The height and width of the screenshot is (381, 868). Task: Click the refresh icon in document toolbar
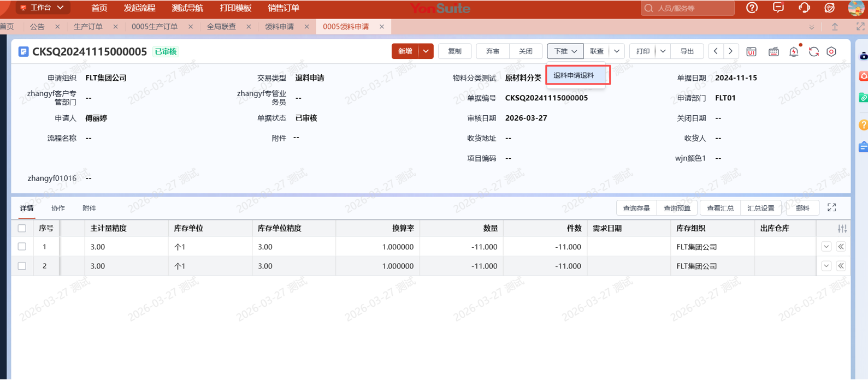(x=813, y=51)
